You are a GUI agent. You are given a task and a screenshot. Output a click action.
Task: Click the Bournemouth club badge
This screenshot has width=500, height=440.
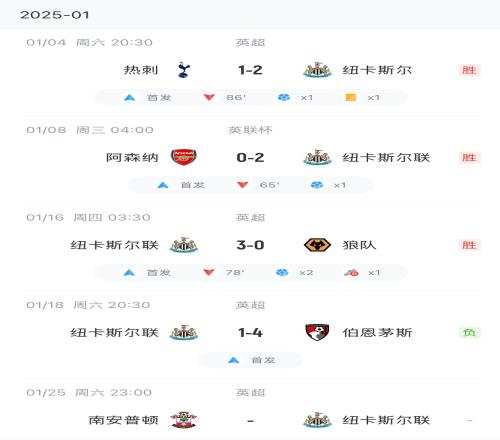(317, 332)
